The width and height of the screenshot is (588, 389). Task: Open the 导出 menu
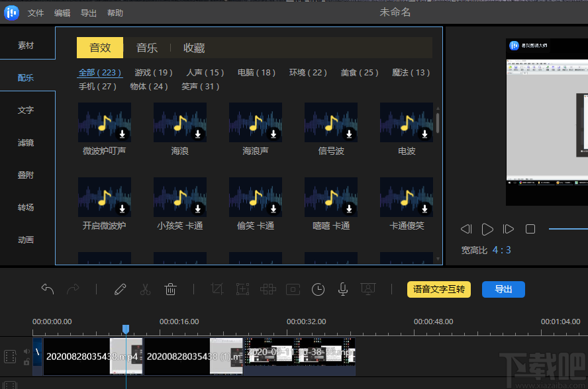point(89,13)
